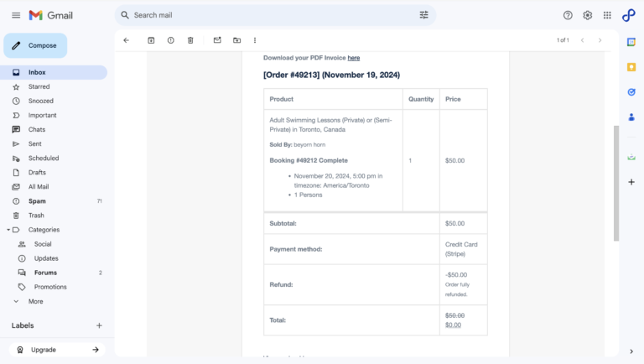Click Booking #49212 Complete text
Screen dimensions: 644x364
[309, 160]
